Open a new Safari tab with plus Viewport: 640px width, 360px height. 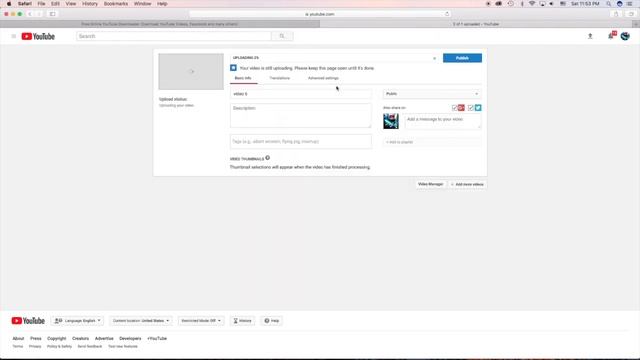pos(636,24)
